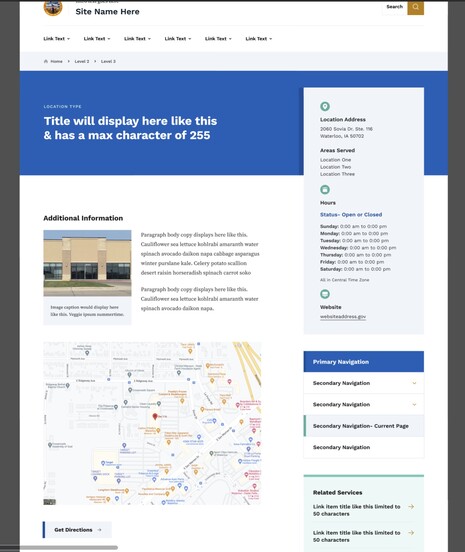Click the website icon above Website
Viewport: 465px width, 552px height.
(325, 294)
